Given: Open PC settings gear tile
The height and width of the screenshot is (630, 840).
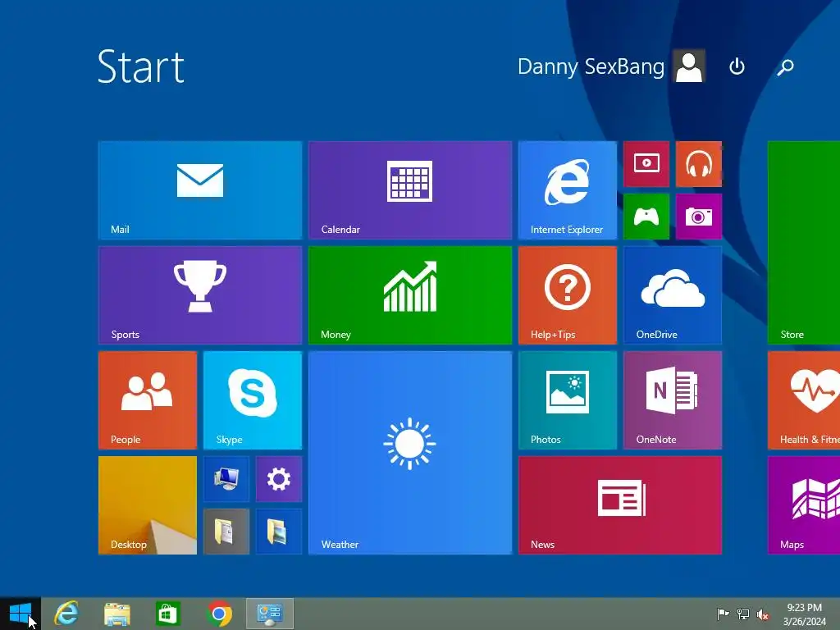Looking at the screenshot, I should [279, 479].
